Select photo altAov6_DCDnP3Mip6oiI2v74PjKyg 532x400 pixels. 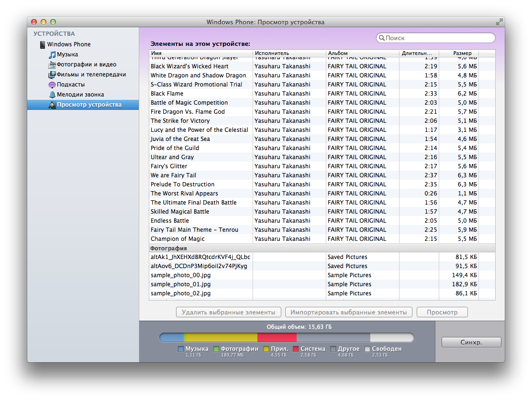[322, 267]
